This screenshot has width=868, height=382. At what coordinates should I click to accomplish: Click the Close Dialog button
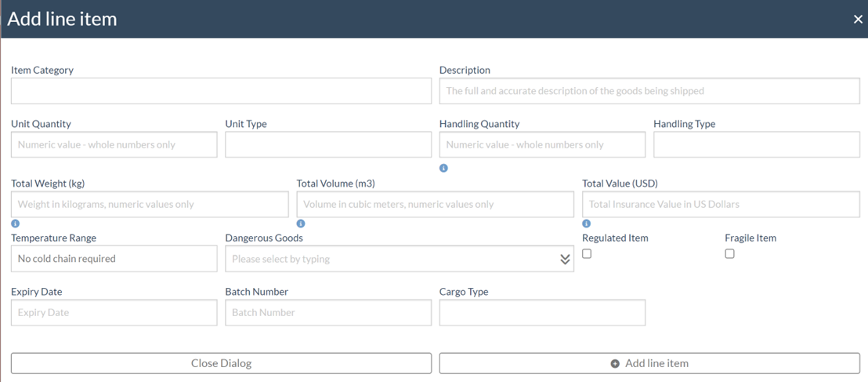(221, 364)
